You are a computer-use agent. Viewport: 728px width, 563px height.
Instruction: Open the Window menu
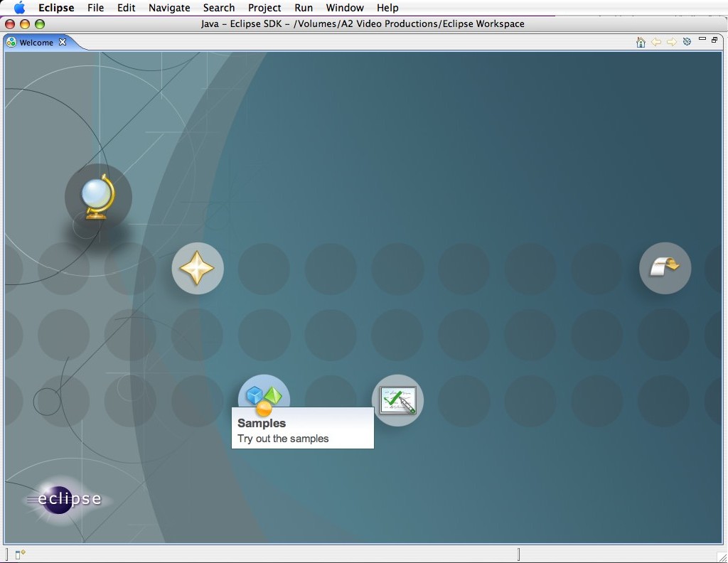343,8
